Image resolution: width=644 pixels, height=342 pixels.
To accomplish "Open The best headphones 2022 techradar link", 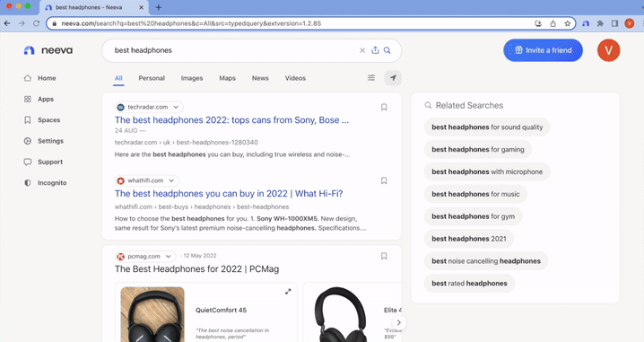I will pos(231,120).
